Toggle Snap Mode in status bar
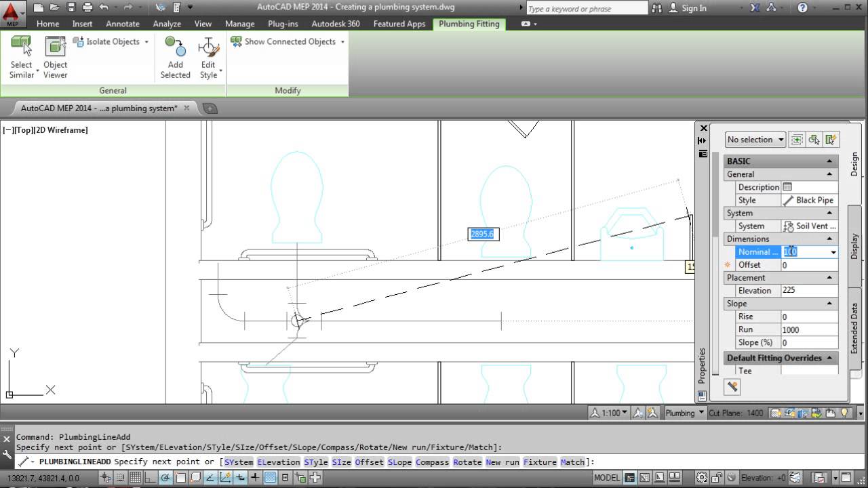Viewport: 868px width, 488px height. point(121,478)
